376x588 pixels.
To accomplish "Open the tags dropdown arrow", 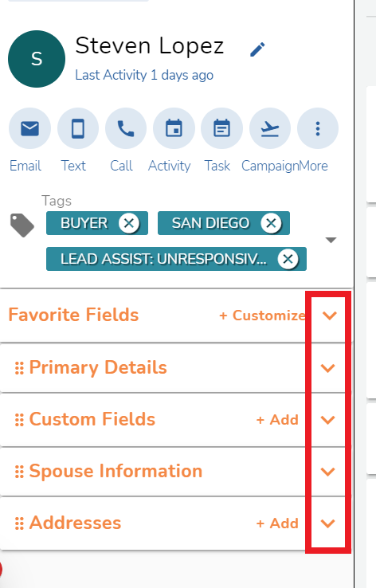I will tap(331, 240).
